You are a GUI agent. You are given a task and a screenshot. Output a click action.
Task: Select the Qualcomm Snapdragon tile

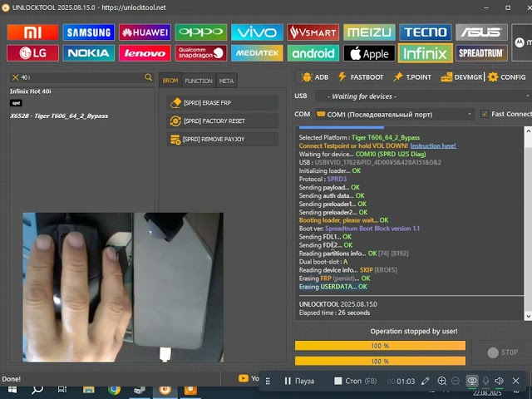pos(201,53)
